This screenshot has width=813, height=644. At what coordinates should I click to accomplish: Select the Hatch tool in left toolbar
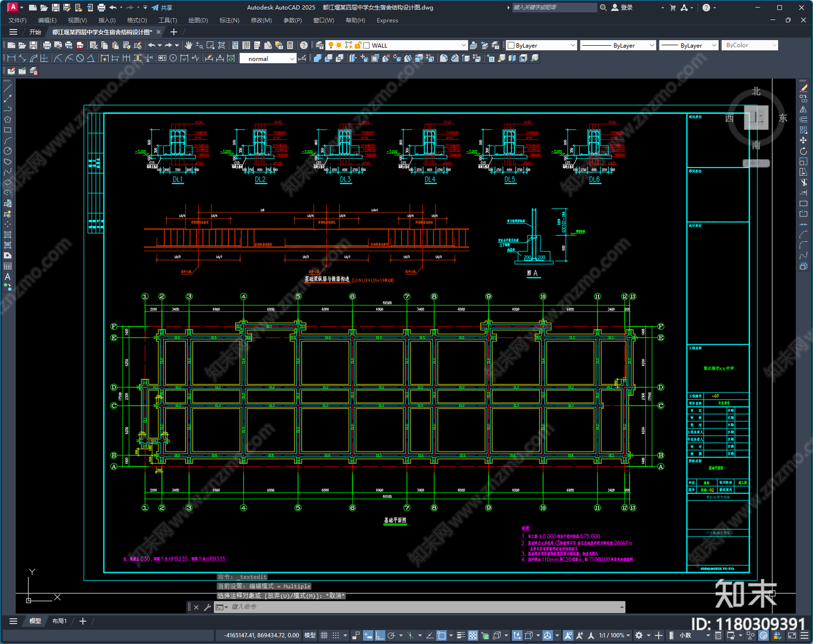pyautogui.click(x=8, y=235)
